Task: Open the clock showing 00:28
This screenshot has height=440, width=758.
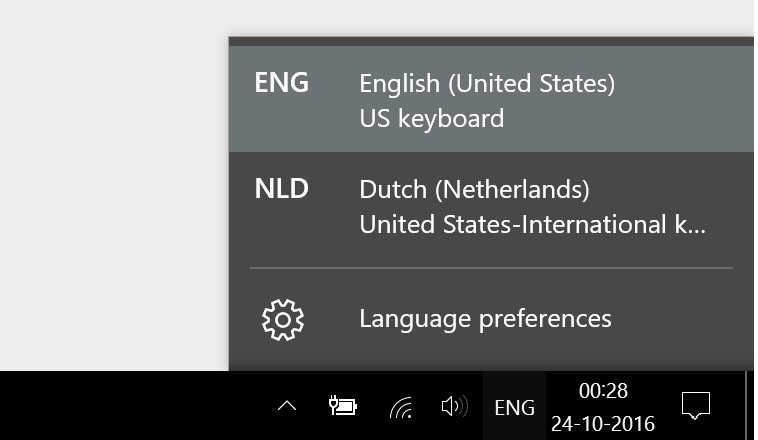Action: pos(603,391)
